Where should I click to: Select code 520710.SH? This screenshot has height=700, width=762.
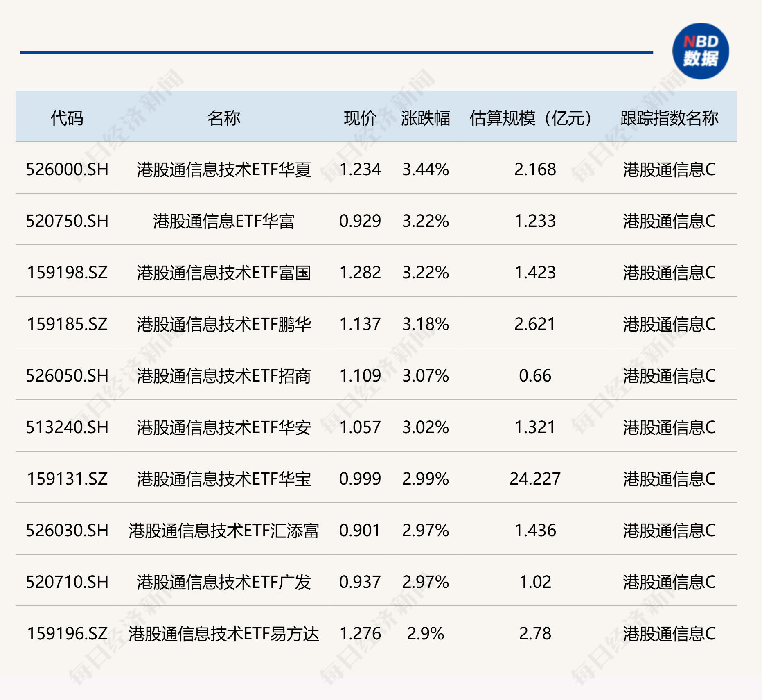coord(67,582)
